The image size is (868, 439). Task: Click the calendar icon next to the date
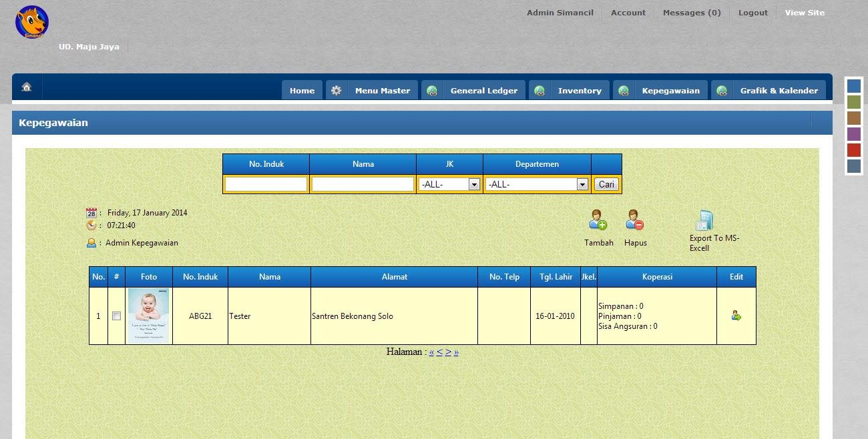[91, 212]
